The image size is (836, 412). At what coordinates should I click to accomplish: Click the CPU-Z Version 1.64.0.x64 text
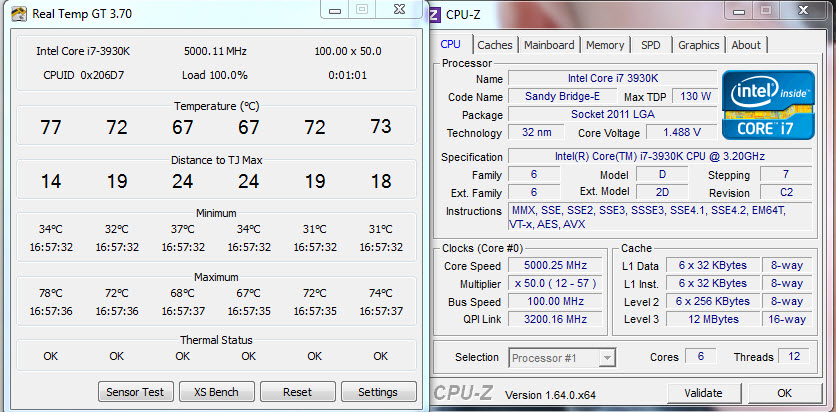[x=550, y=395]
